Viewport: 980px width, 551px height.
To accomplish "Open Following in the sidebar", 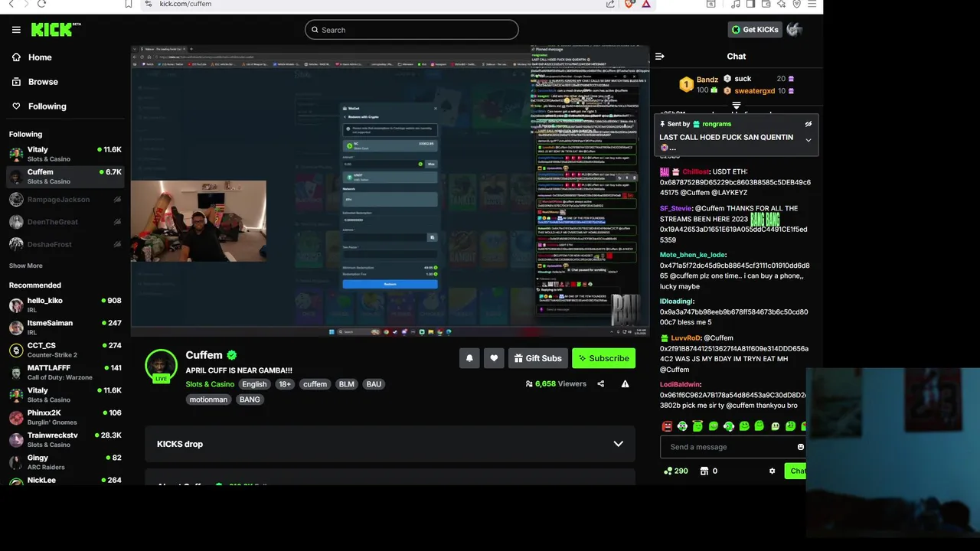I will click(39, 106).
